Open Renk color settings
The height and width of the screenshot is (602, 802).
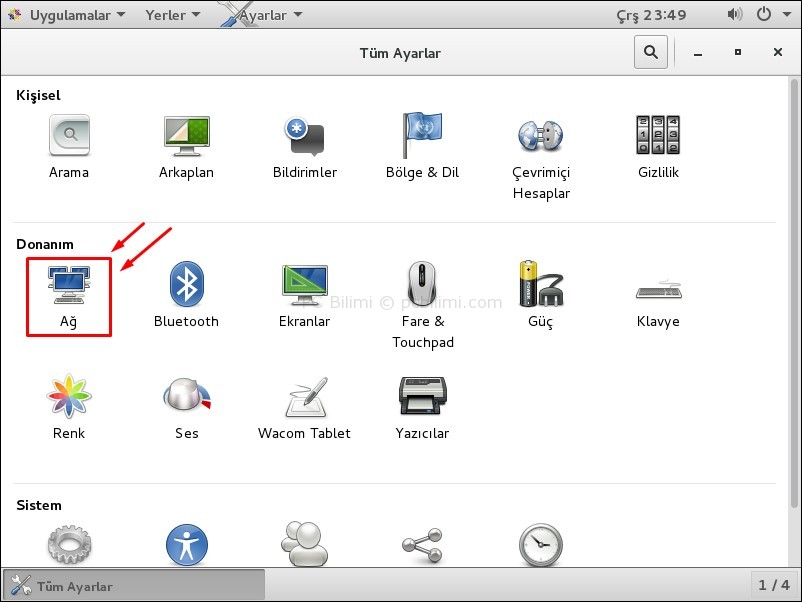click(68, 408)
